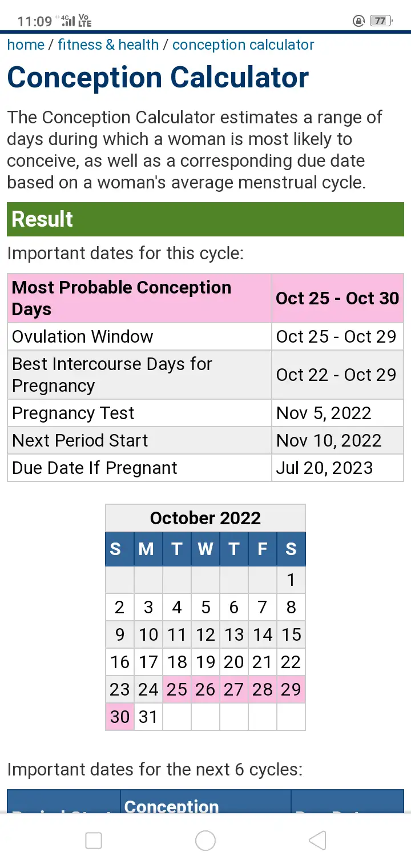The image size is (411, 868).
Task: Tap the October 2022 calendar header
Action: [205, 518]
